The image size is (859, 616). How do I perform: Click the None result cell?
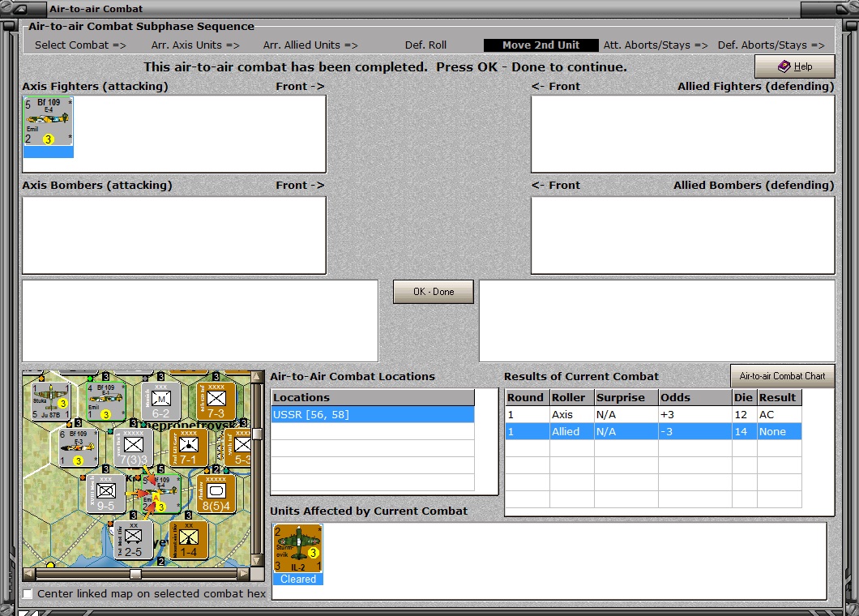780,431
